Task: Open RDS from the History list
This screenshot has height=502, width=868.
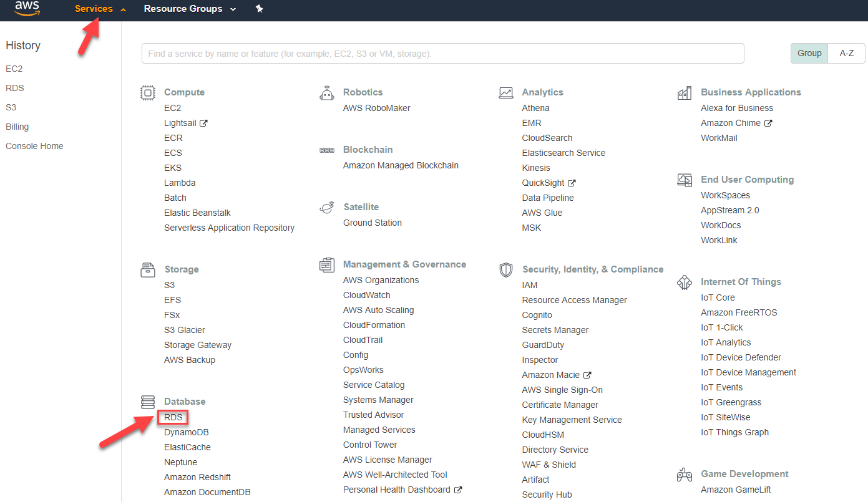Action: [x=15, y=88]
